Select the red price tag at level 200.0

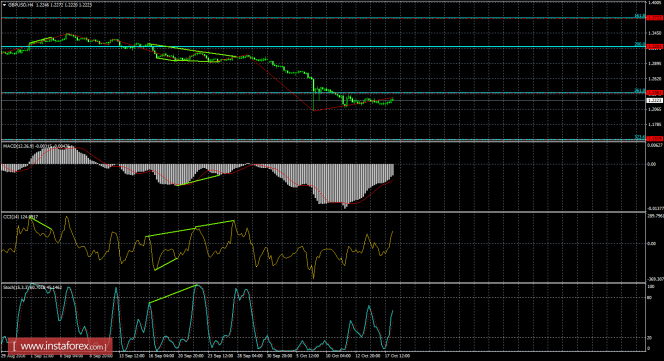pos(654,47)
